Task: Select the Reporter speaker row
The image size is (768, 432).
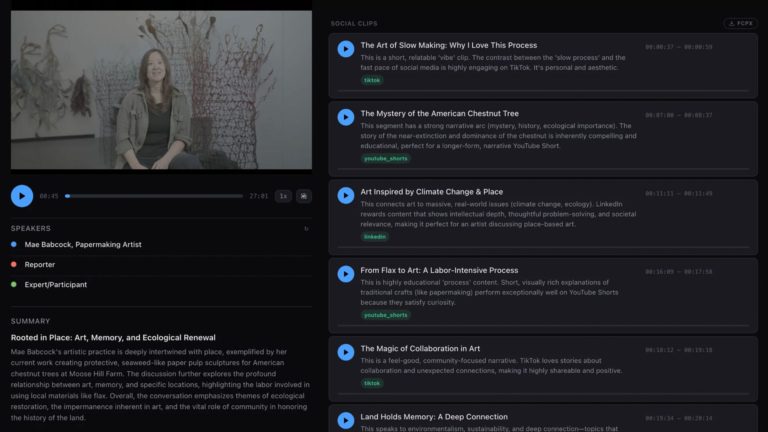Action: 161,264
